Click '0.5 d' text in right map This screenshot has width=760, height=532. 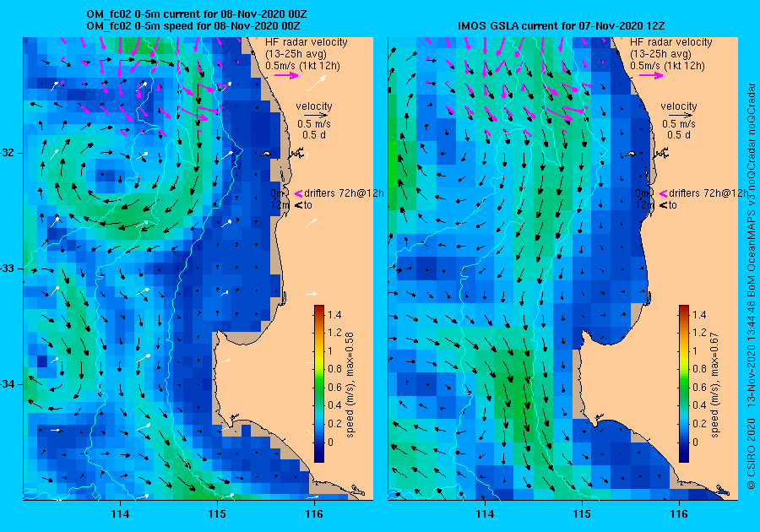click(679, 135)
